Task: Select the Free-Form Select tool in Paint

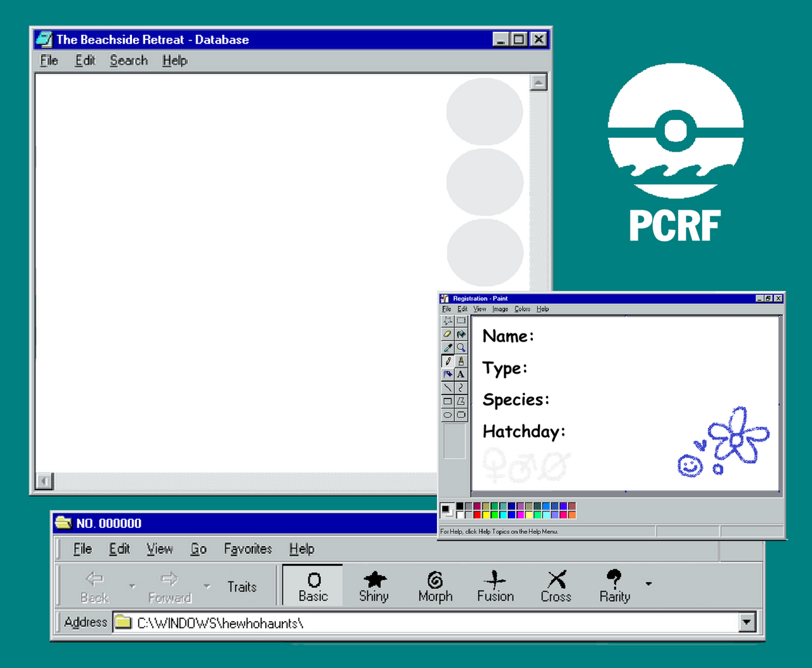Action: (x=448, y=321)
